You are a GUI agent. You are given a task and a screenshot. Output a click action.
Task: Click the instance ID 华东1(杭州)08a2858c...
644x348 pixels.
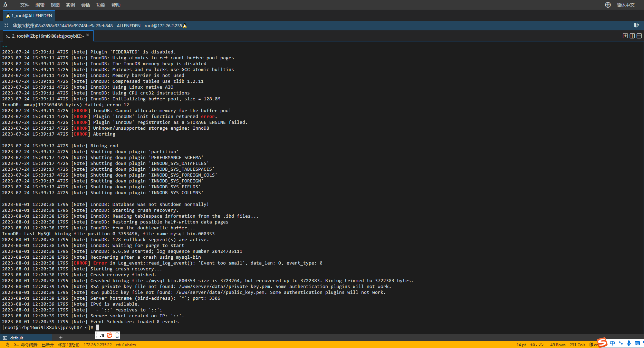63,26
